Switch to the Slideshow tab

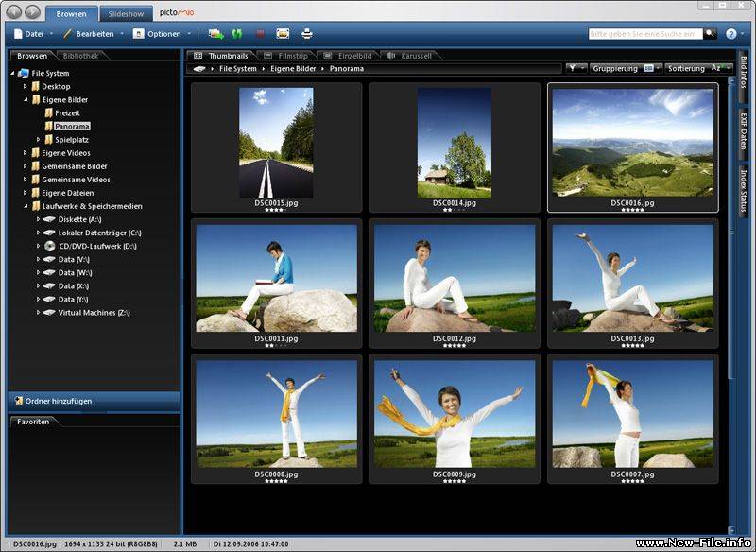[x=125, y=13]
